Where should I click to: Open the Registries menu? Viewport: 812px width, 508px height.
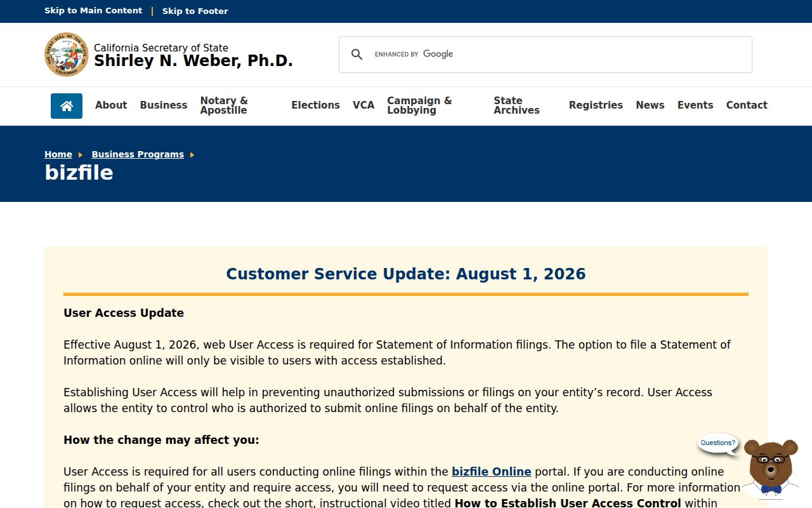pos(596,105)
